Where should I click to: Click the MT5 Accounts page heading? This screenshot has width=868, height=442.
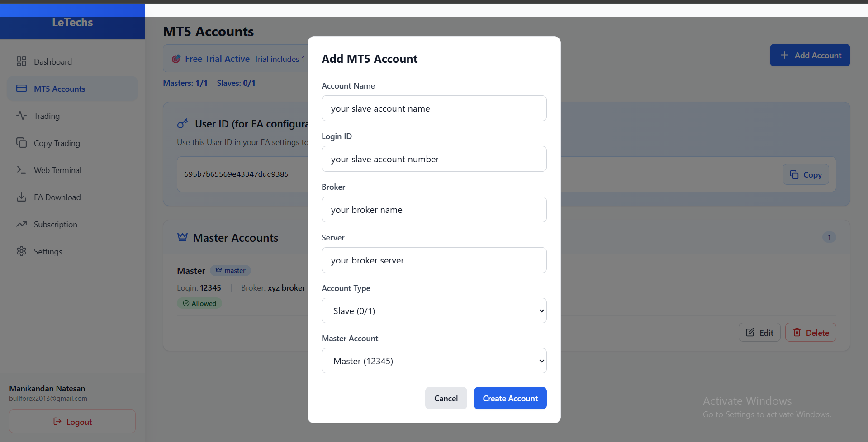point(209,32)
